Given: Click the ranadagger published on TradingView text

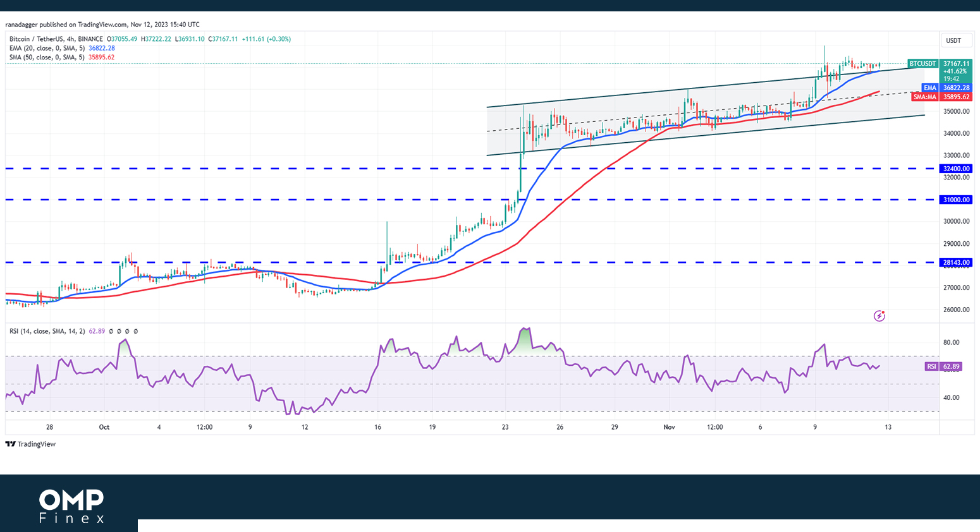Looking at the screenshot, I should coord(102,25).
